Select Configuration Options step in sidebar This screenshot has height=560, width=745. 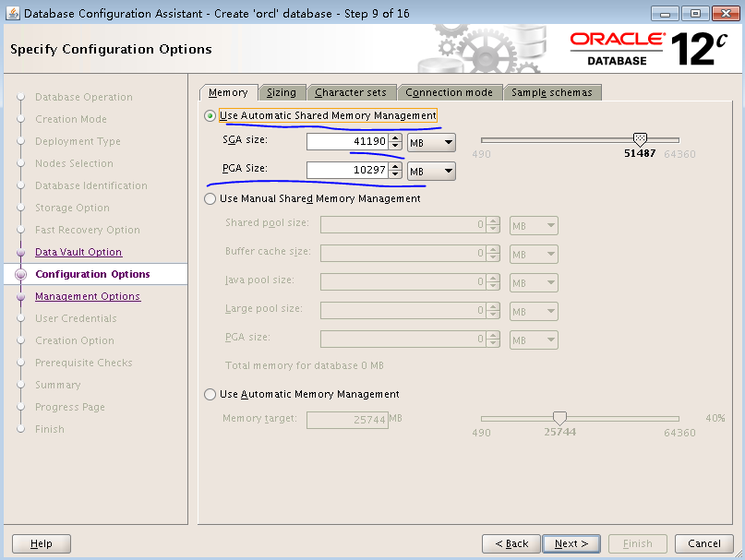(x=92, y=274)
